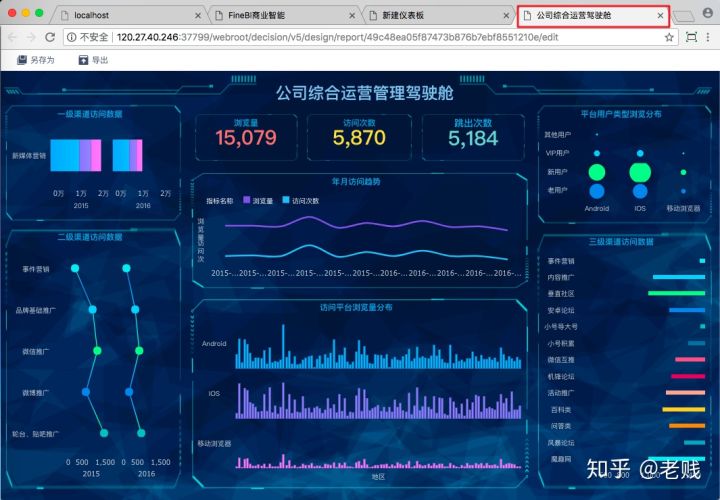Screen dimensions: 720x500
Task: Click the 微信推广 green point in 2016 line
Action: click(139, 351)
